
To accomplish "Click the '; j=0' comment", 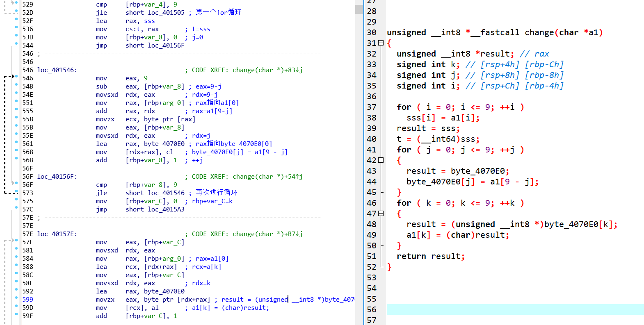I will [194, 37].
